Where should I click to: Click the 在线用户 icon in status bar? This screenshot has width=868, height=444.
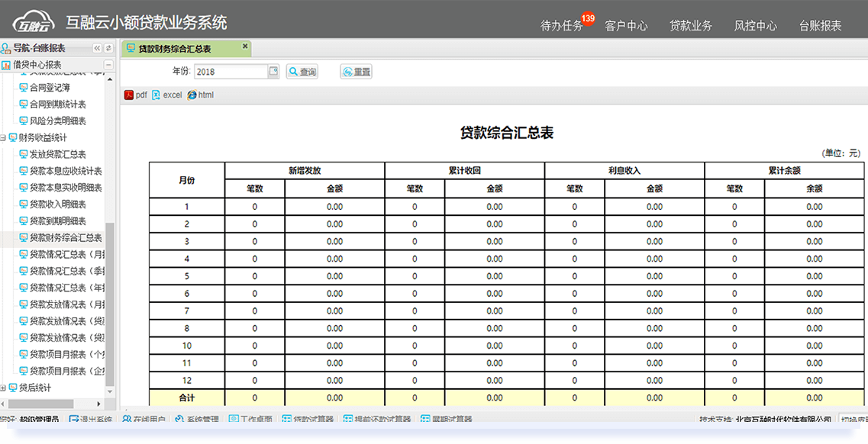pyautogui.click(x=127, y=420)
